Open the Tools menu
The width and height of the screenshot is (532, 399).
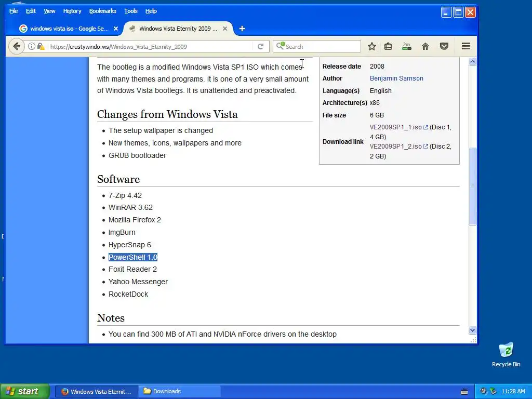(x=130, y=11)
